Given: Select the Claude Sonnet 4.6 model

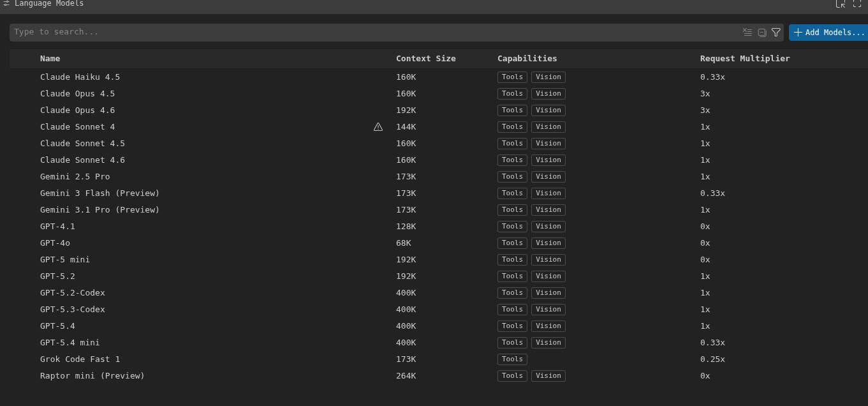Looking at the screenshot, I should [82, 160].
